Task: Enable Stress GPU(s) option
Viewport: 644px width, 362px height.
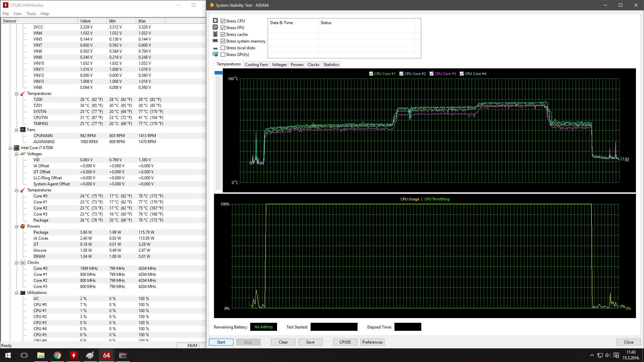Action: [223, 55]
